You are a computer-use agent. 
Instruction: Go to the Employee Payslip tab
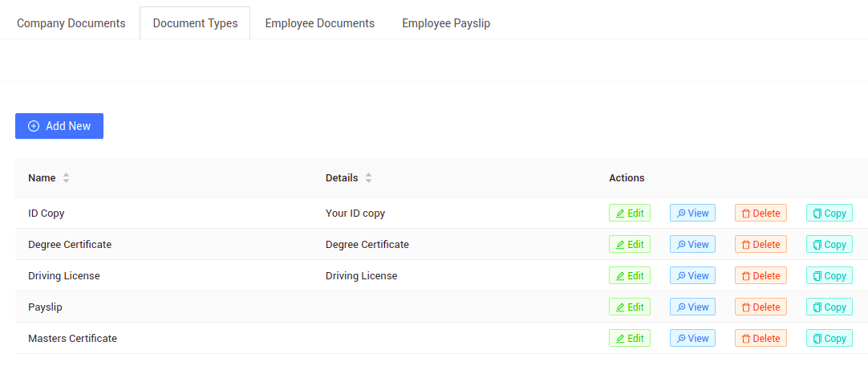coord(445,23)
